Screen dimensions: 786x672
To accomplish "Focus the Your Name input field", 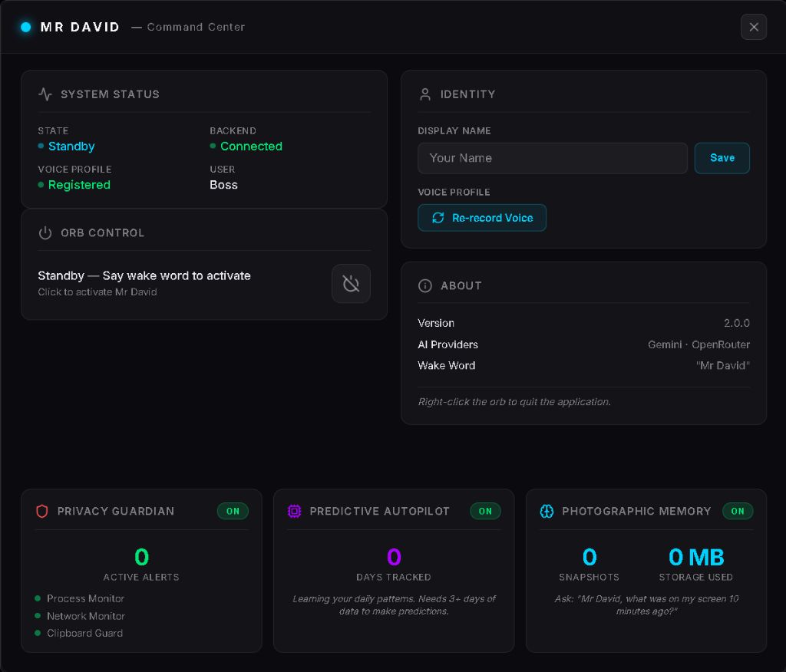I will (x=553, y=158).
